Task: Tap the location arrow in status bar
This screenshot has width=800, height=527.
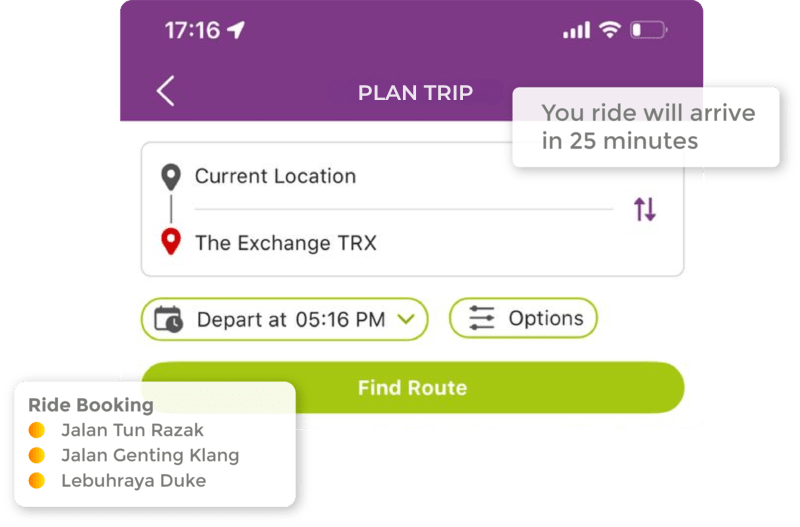Action: coord(237,30)
